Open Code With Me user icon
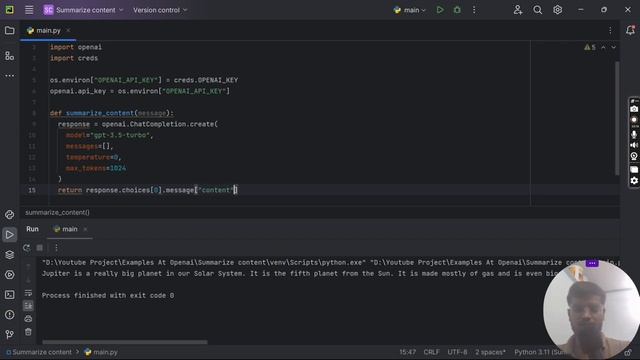 518,10
